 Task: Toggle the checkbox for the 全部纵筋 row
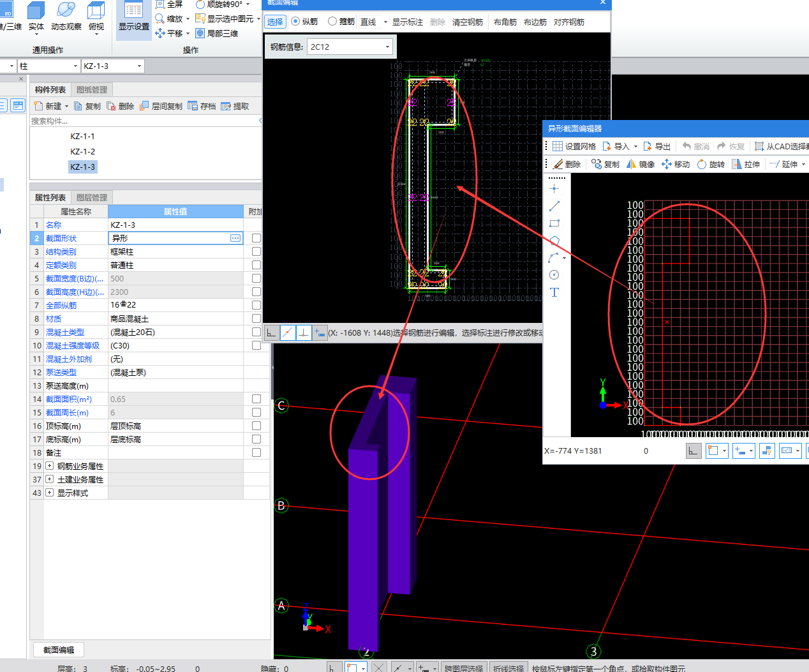(256, 305)
